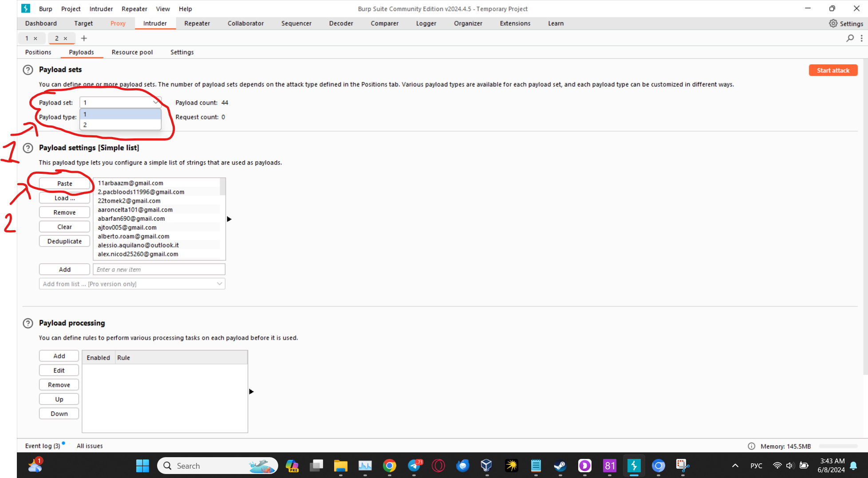Click the magnifier search icon on tab bar

pos(850,38)
